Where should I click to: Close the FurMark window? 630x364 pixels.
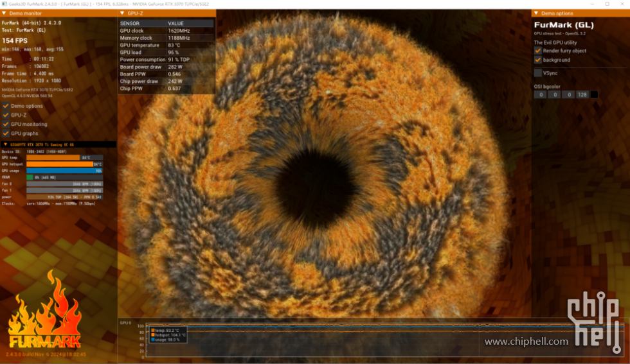click(x=622, y=4)
